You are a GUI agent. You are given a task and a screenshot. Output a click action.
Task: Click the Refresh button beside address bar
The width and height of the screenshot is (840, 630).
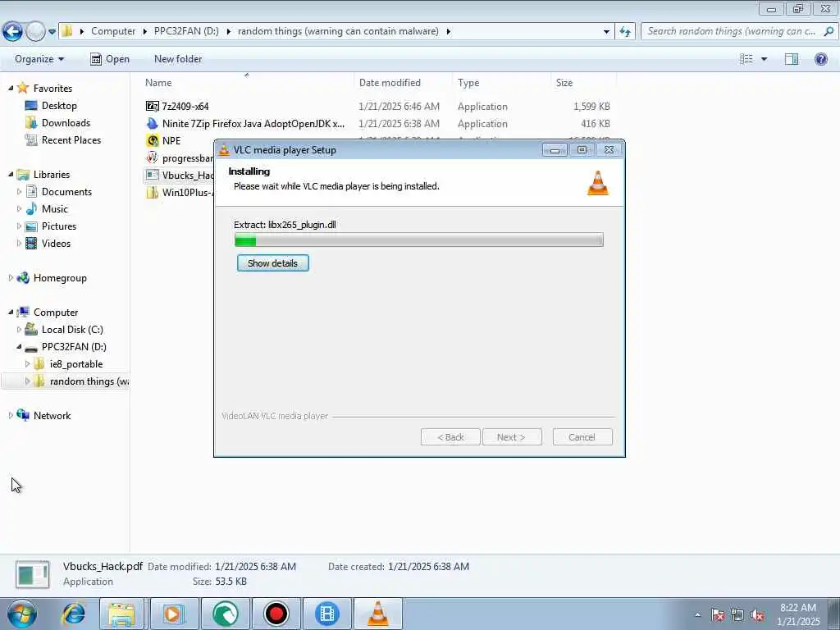click(x=625, y=32)
